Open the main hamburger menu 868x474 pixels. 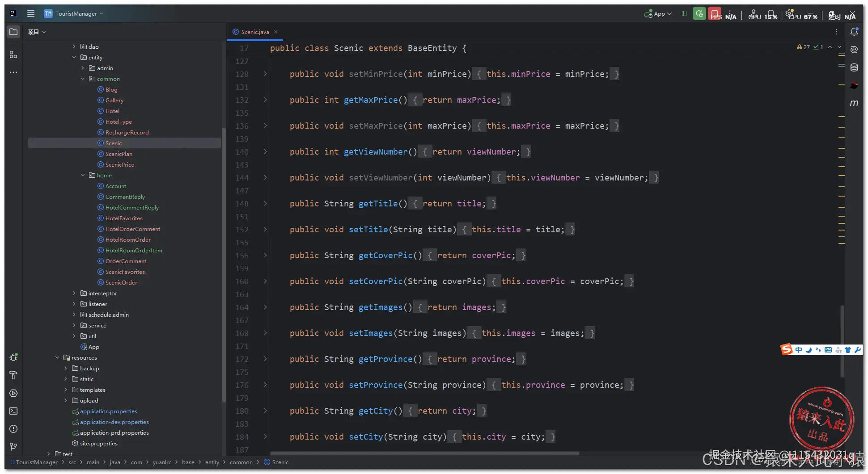31,13
